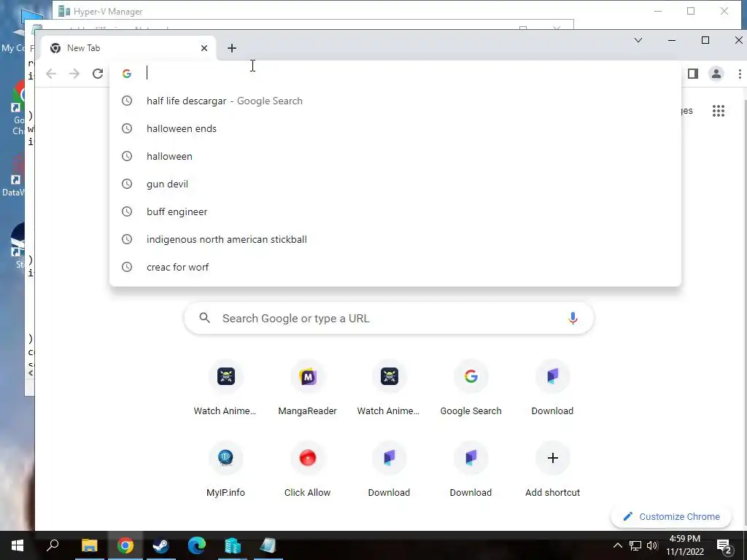Open the Windows Start menu
Viewport: 747px width, 560px height.
(x=18, y=545)
